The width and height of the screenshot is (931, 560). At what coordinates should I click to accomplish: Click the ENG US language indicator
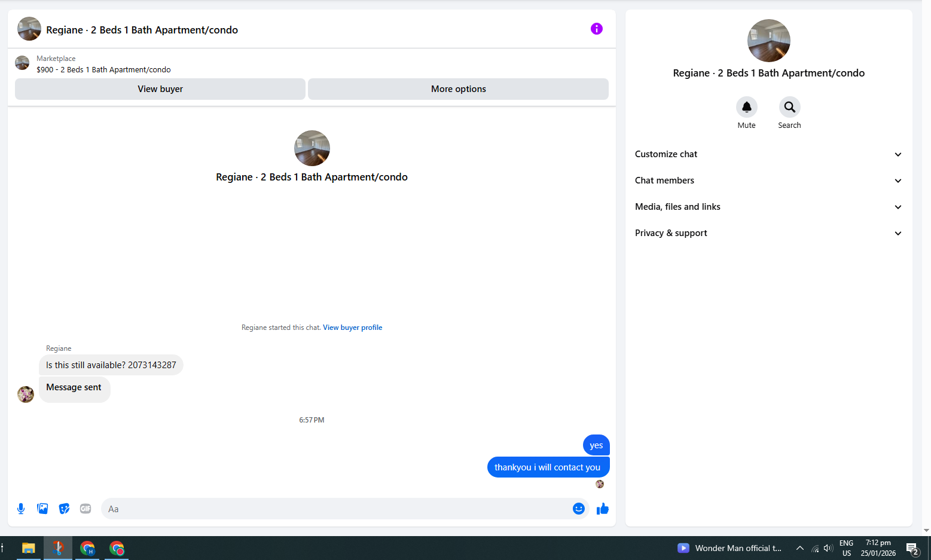tap(846, 548)
